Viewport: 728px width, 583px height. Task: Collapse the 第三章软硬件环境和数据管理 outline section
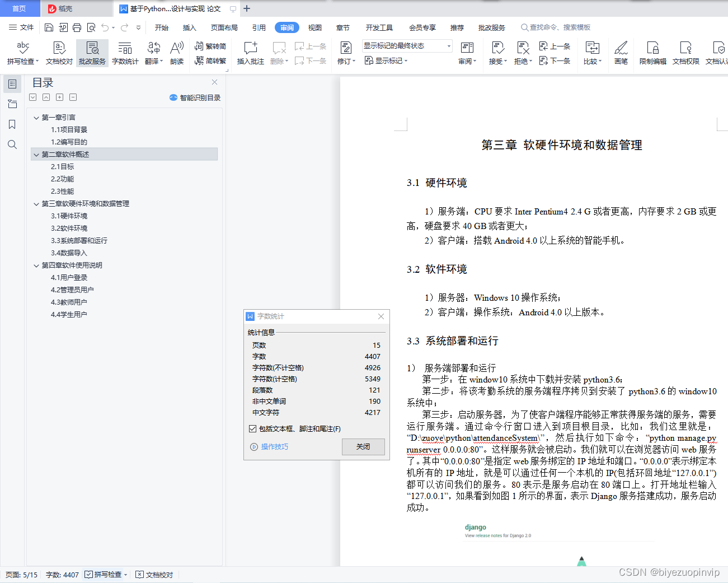coord(36,203)
